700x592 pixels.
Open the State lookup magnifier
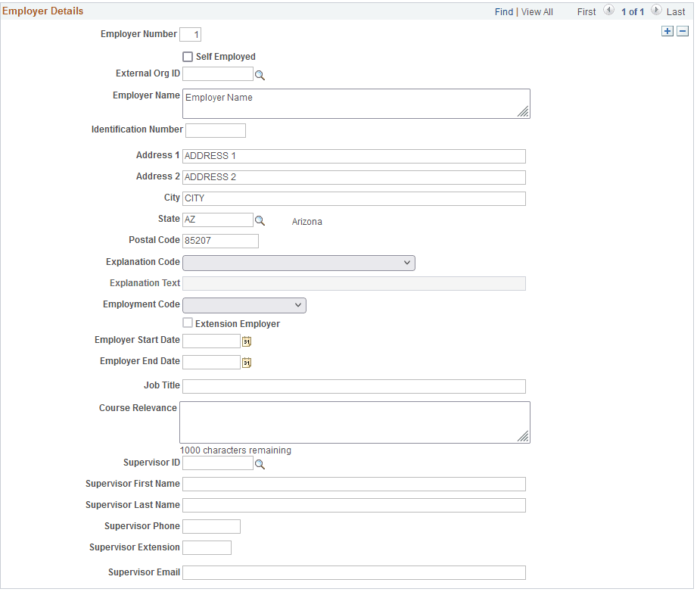coord(260,220)
